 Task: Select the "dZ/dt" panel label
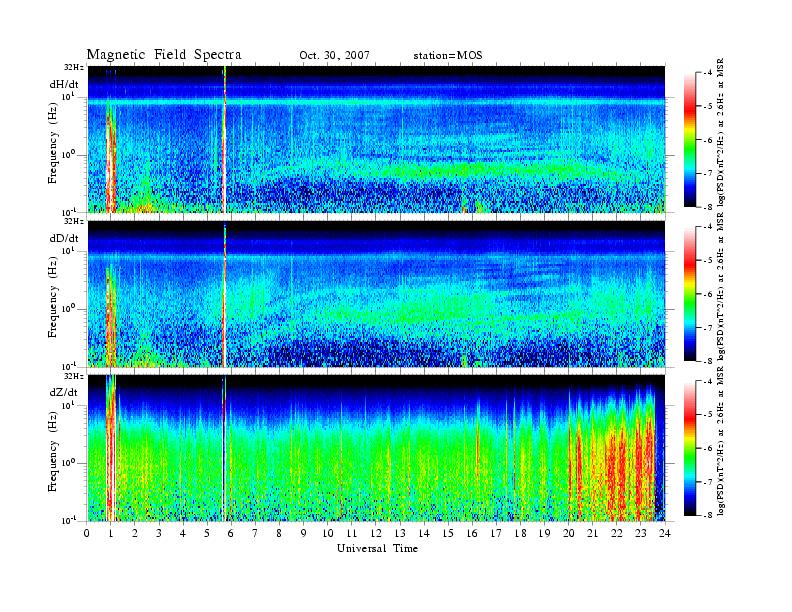(64, 392)
